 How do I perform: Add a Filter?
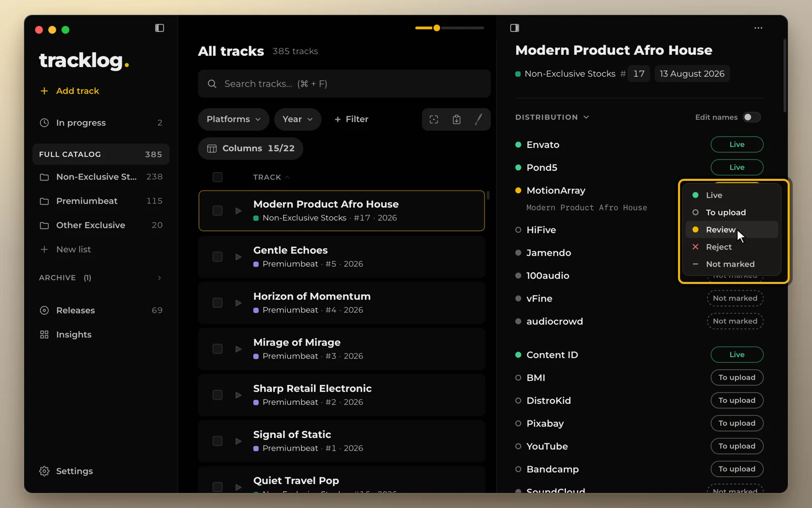pos(351,119)
